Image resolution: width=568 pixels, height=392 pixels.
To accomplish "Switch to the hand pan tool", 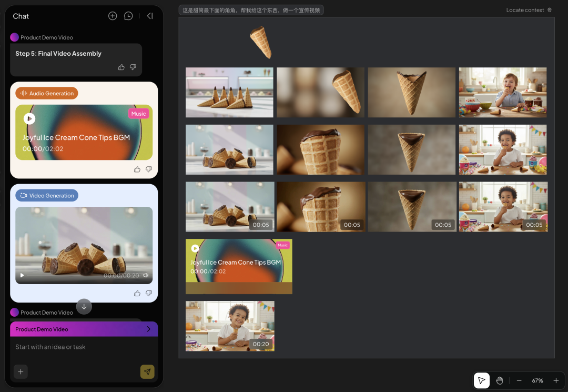I will click(x=500, y=380).
